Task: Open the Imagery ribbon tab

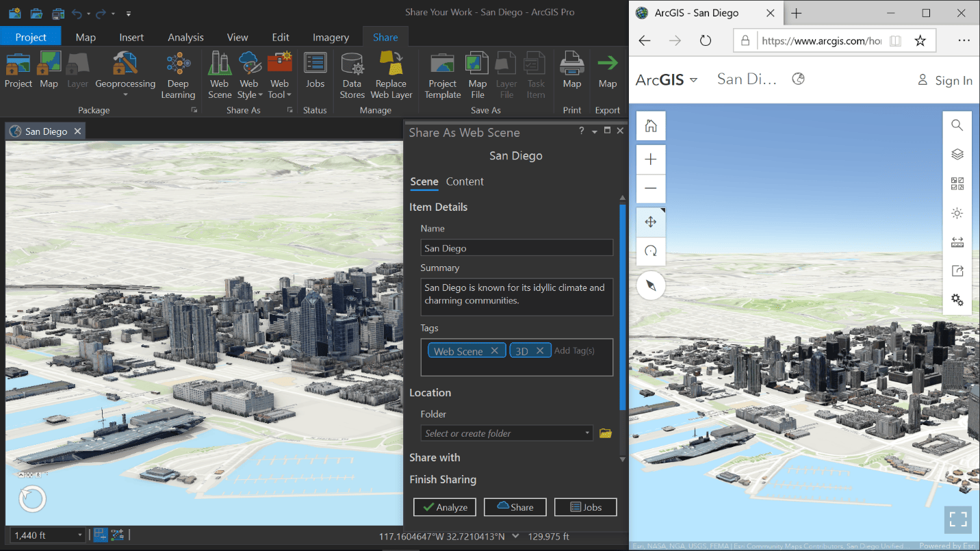Action: pyautogui.click(x=331, y=37)
